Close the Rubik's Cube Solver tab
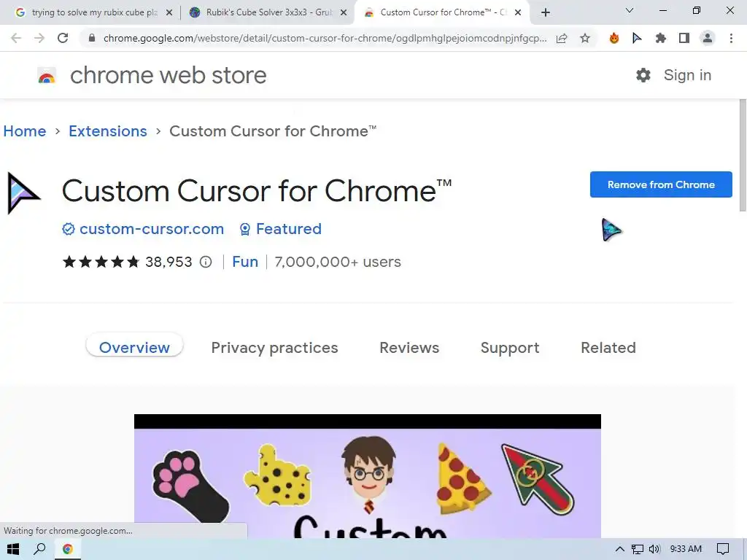Viewport: 747px width, 560px height. click(344, 13)
